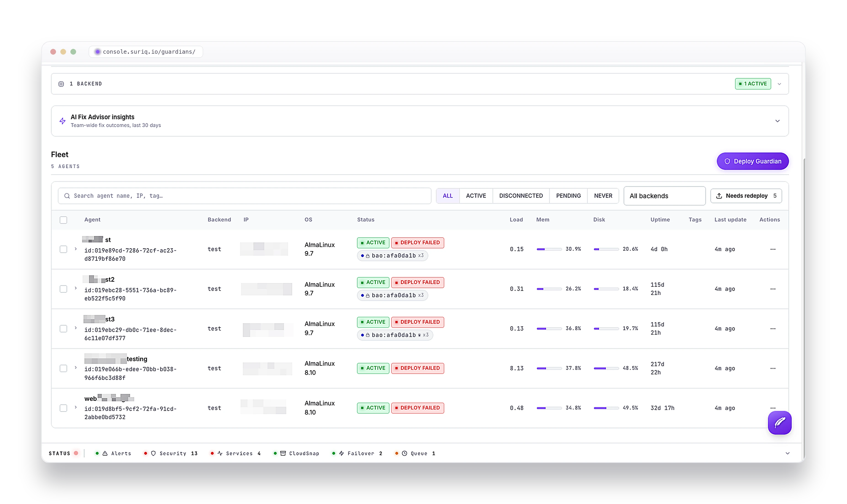Screen dimensions: 847x504
Task: Open actions menu for the st3 agent row
Action: pos(772,329)
